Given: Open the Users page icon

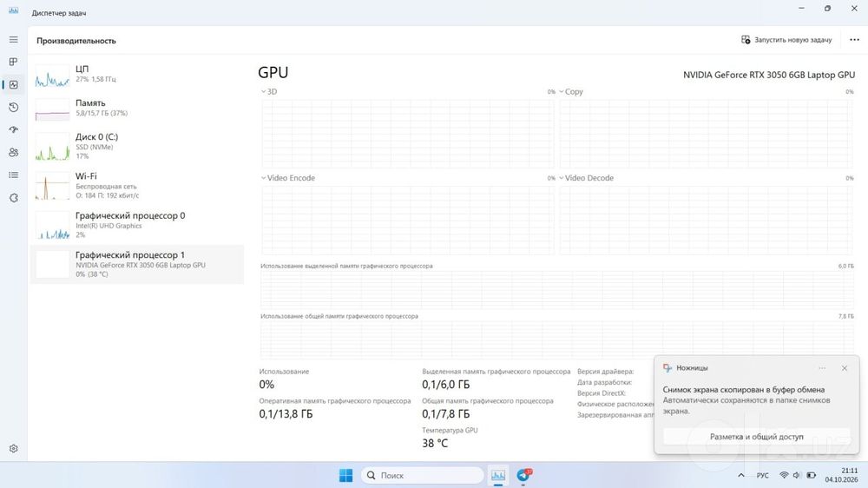Looking at the screenshot, I should (13, 152).
